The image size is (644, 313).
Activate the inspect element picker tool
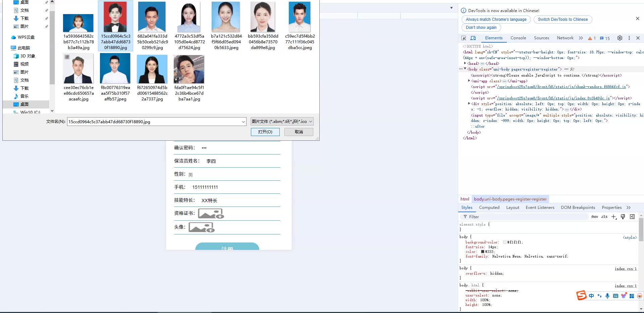pyautogui.click(x=464, y=38)
